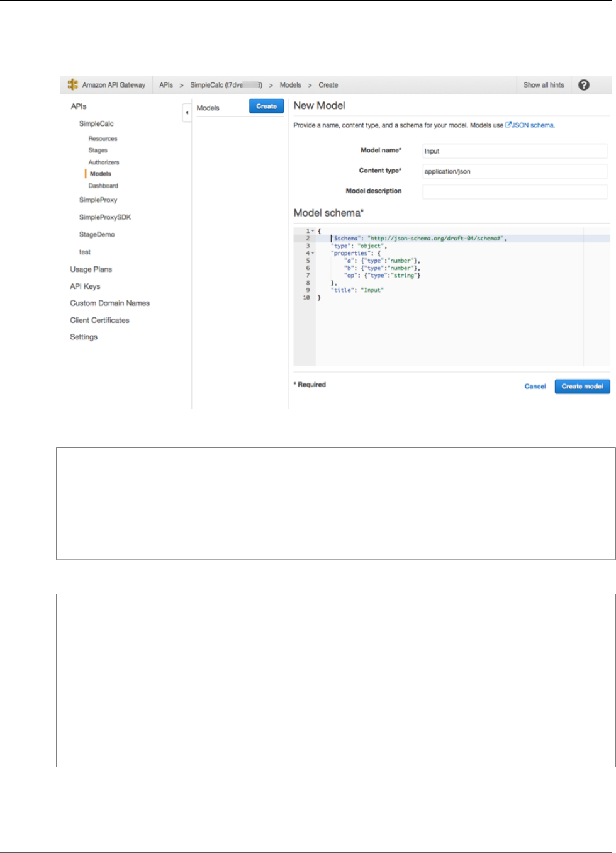Click the "$schema" line in the editor

point(418,239)
